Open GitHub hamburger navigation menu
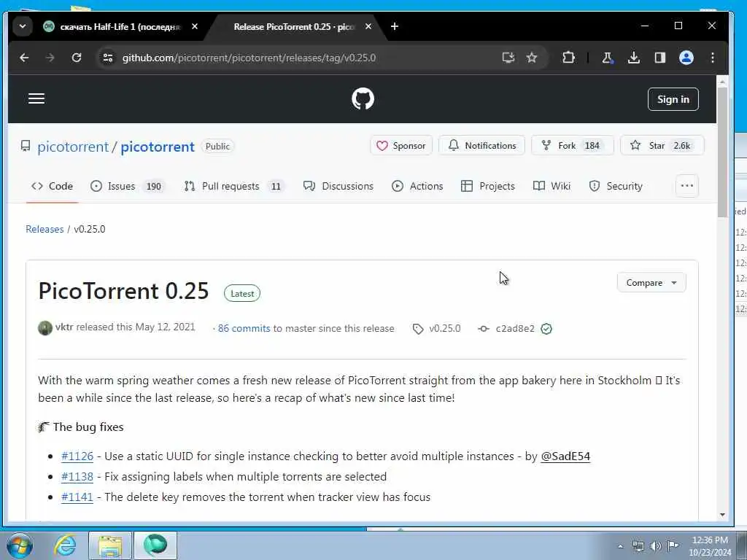Viewport: 747px width, 560px height. pyautogui.click(x=36, y=98)
